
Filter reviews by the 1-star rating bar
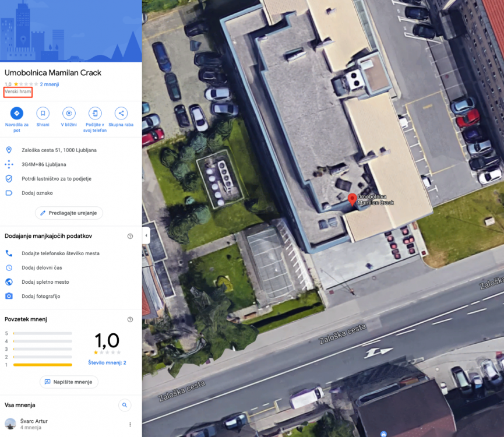pyautogui.click(x=42, y=365)
